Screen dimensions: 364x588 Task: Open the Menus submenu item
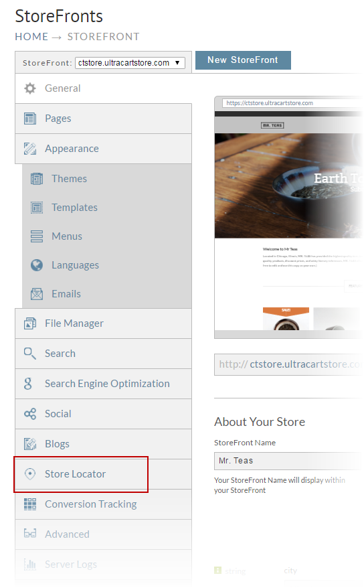click(107, 236)
